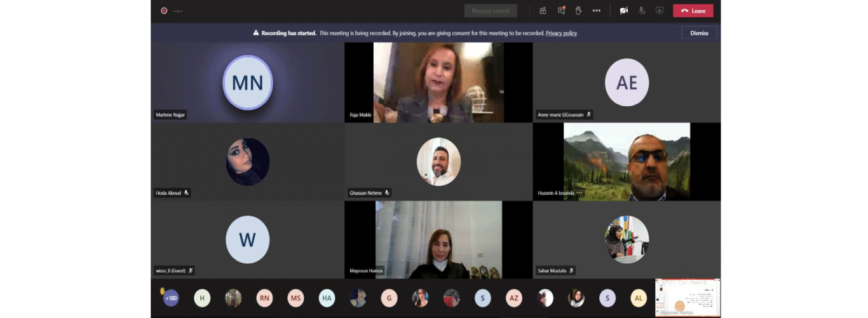
Task: Select Raja Makki's video tile
Action: (x=438, y=83)
